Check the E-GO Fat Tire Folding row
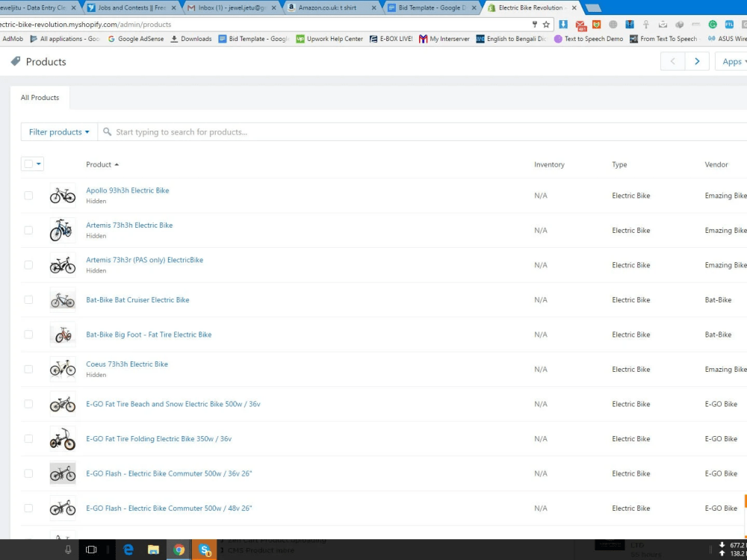Image resolution: width=747 pixels, height=560 pixels. pyautogui.click(x=28, y=438)
